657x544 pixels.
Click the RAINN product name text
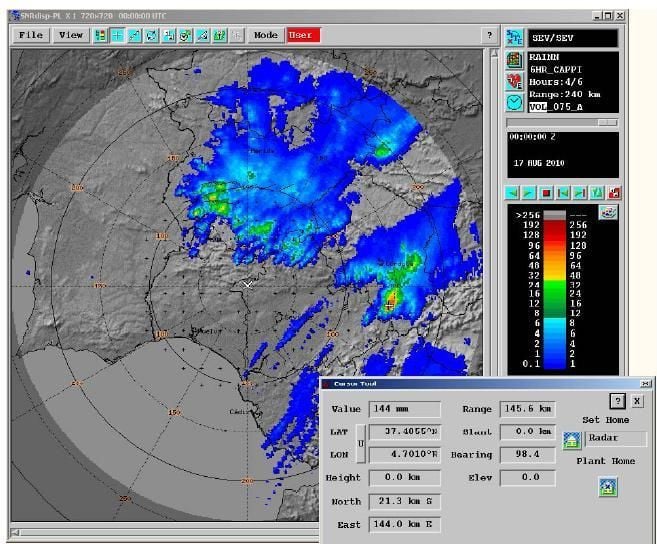tap(544, 57)
